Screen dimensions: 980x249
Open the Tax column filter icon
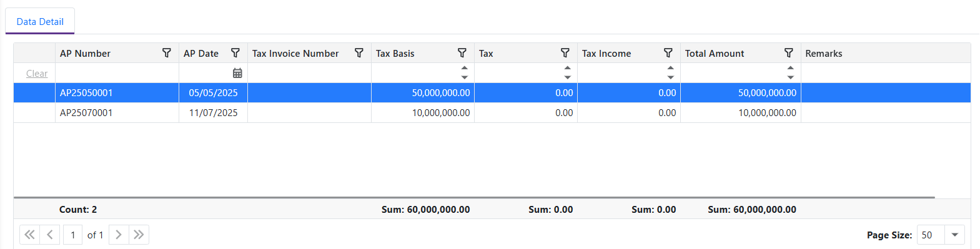(x=565, y=53)
